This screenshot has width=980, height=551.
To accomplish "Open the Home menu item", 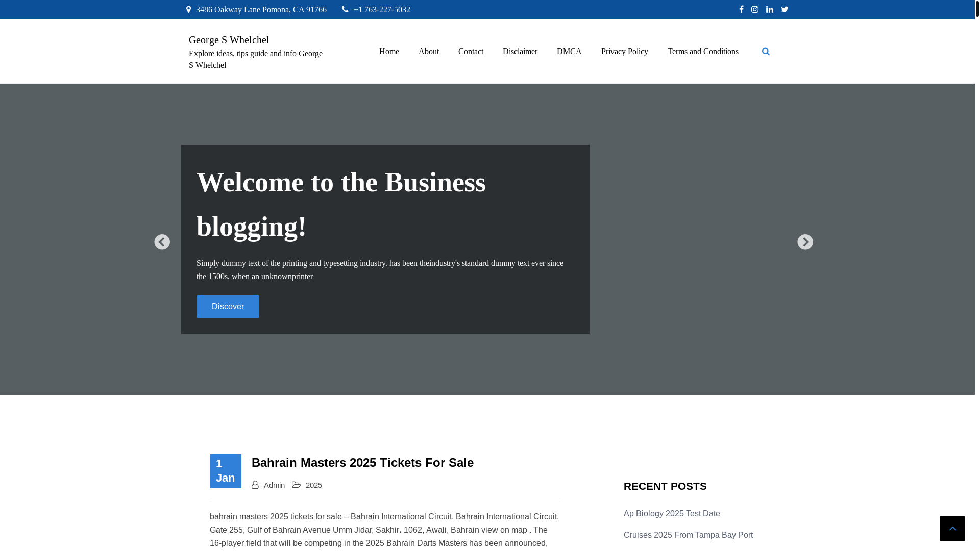I will 389,52.
